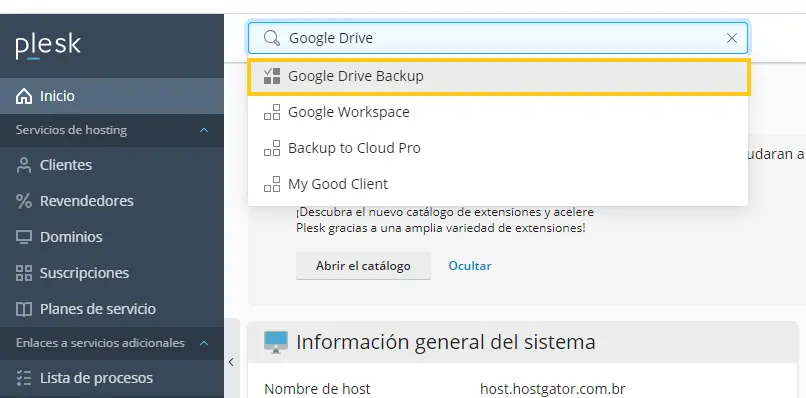This screenshot has height=398, width=806.
Task: Click the Plesk logo
Action: [48, 47]
